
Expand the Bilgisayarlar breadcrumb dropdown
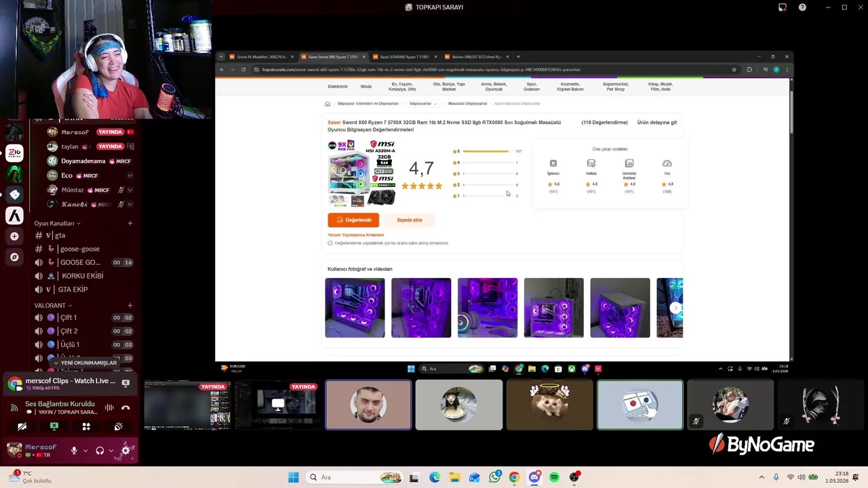coord(422,104)
